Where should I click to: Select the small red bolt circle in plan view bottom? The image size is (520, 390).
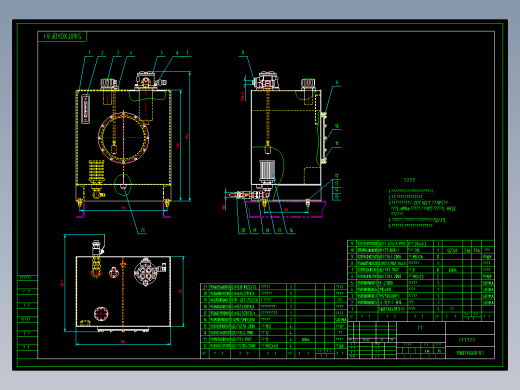[x=101, y=314]
